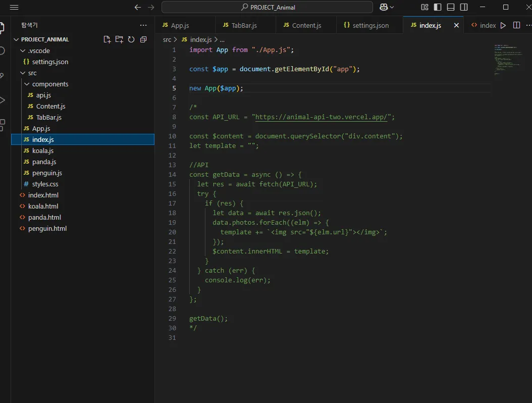
Task: Open koala.html in the file tree
Action: pos(83,206)
